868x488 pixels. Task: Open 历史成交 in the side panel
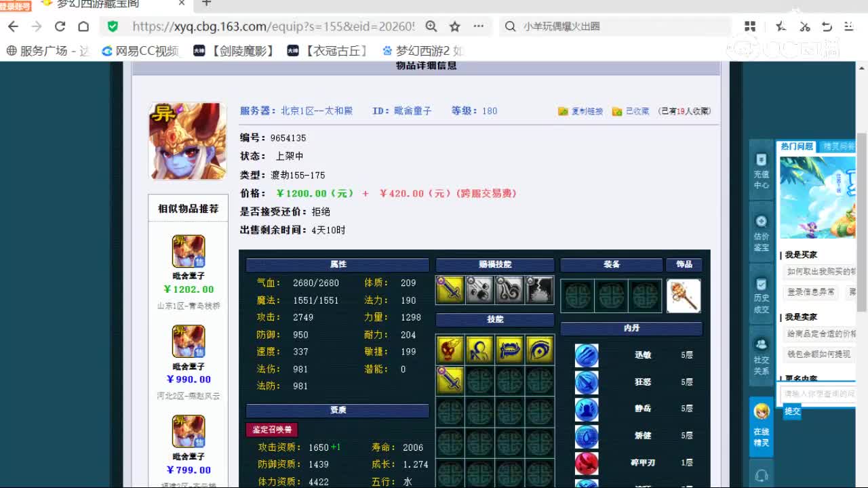pos(761,295)
